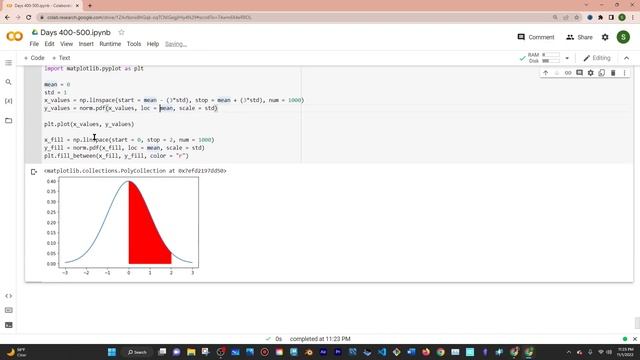The width and height of the screenshot is (640, 360).
Task: Open the Terminal panel icon
Action: 9,325
